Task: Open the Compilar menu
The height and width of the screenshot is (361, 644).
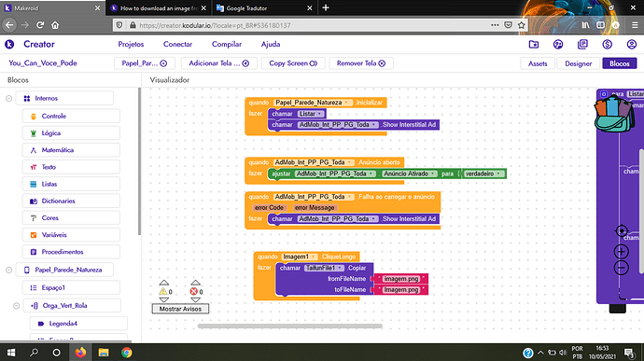Action: pos(227,45)
